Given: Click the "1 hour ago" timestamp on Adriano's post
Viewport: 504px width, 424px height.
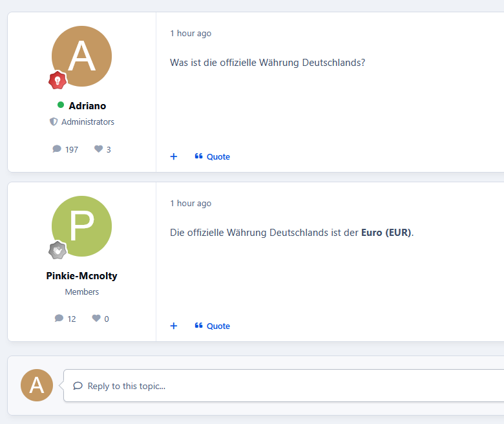Looking at the screenshot, I should (x=191, y=34).
